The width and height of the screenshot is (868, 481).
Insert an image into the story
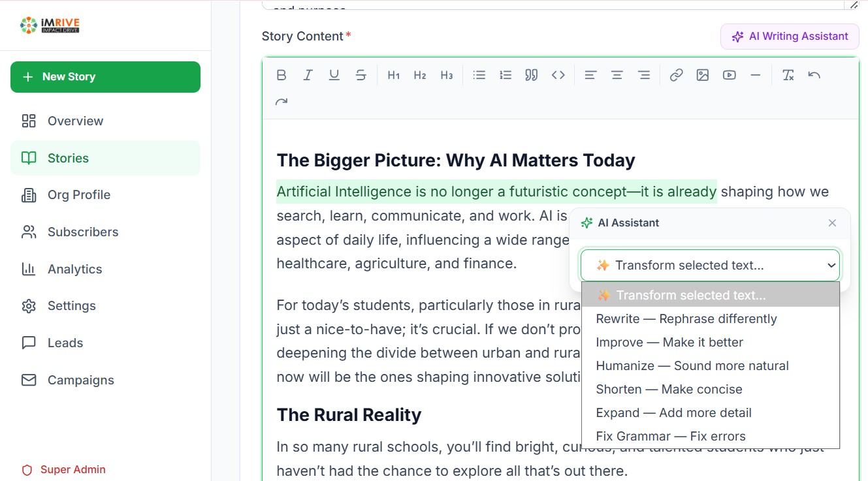(703, 75)
